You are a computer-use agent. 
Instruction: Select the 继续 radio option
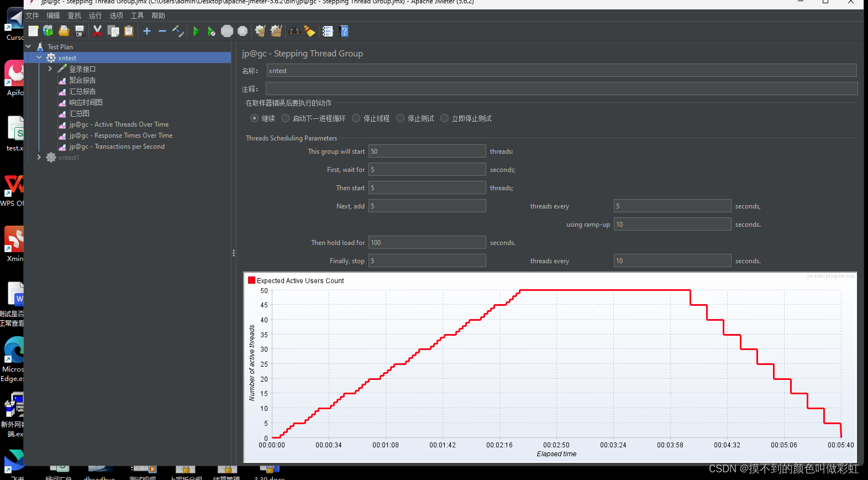254,118
